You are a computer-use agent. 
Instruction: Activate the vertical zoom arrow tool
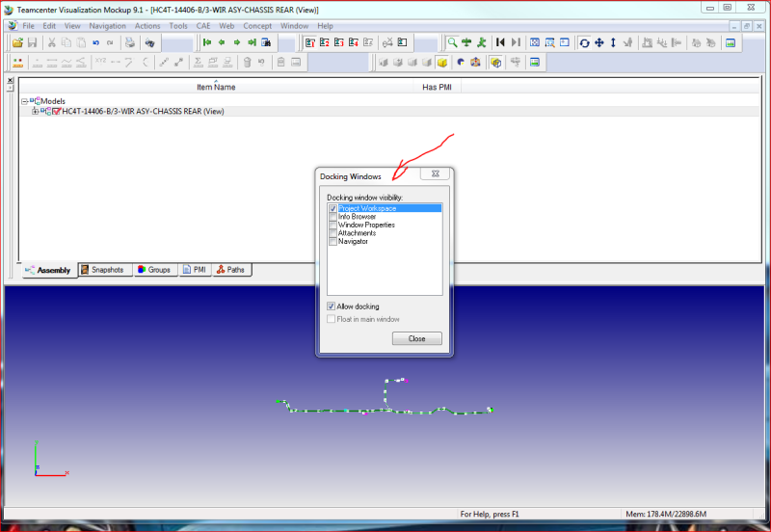[x=613, y=42]
